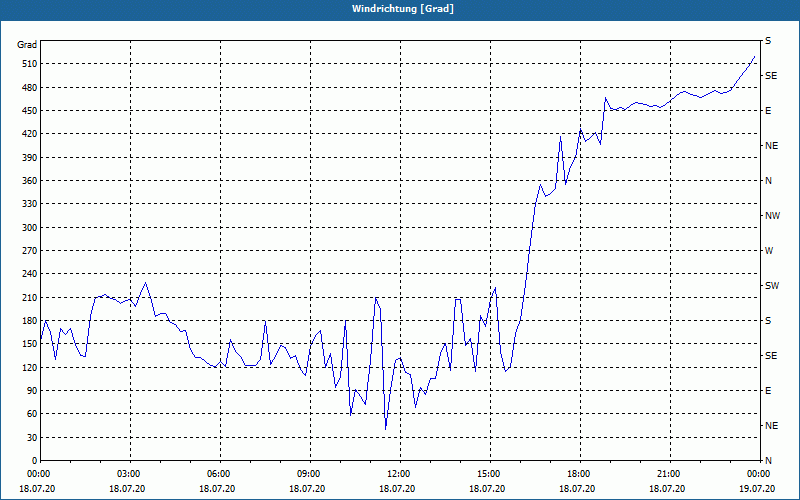Click the E compass label at 90 level

click(768, 391)
